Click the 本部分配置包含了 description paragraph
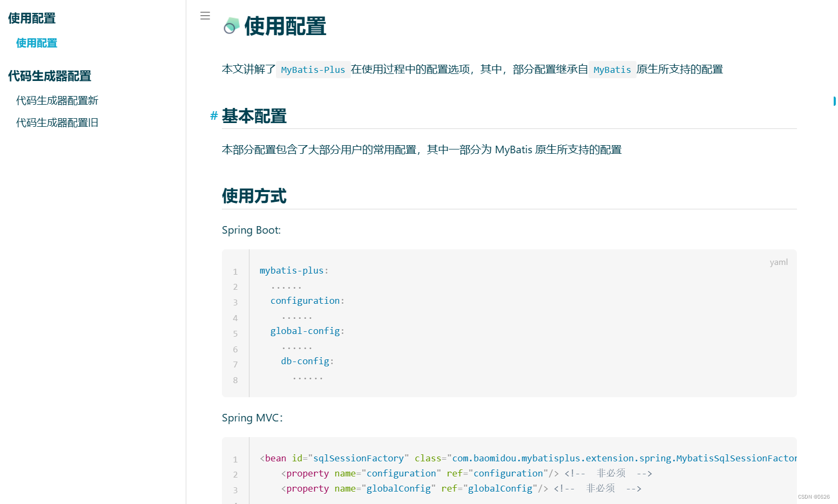Screen dimensions: 838x504 (x=422, y=149)
